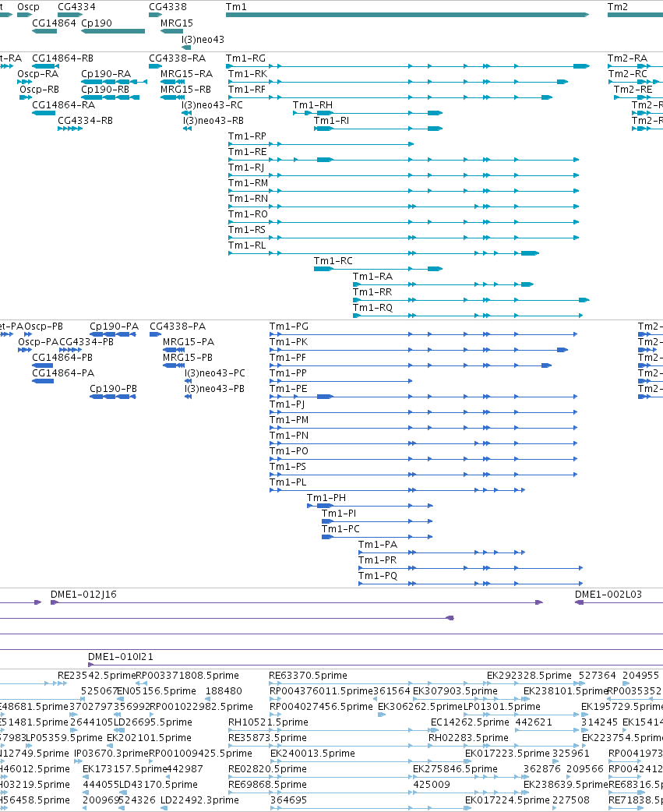Select protein Tm1-PE label
The height and width of the screenshot is (812, 663).
coord(289,388)
